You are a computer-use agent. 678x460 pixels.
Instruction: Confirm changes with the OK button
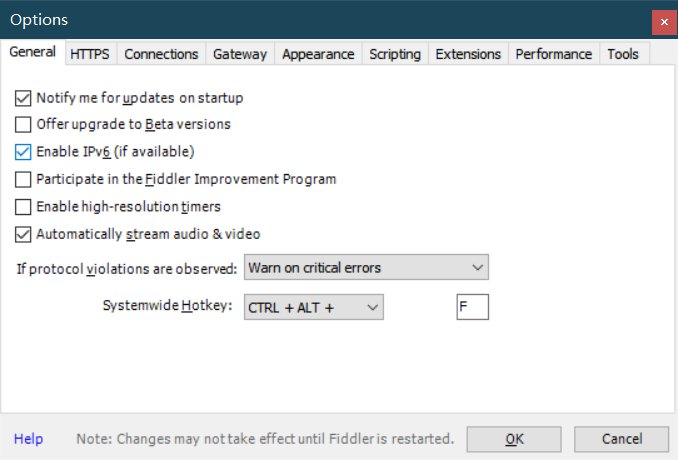[514, 439]
